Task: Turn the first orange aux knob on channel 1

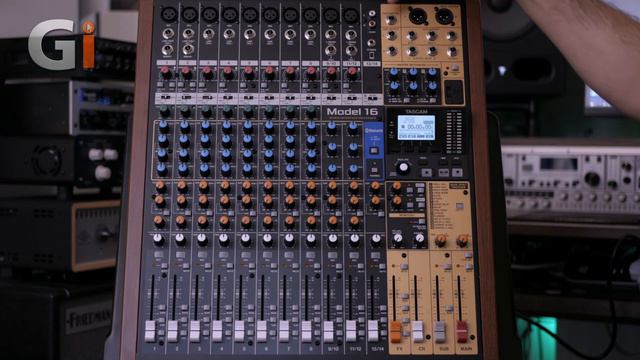Action: click(160, 187)
